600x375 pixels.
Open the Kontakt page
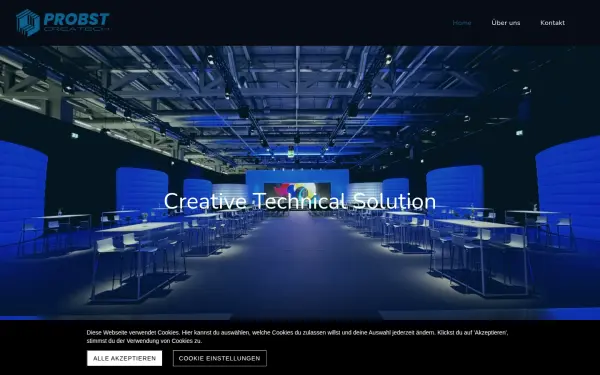[x=552, y=23]
